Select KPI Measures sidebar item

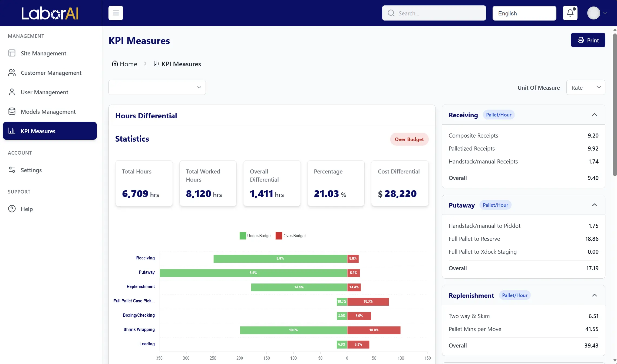[50, 131]
